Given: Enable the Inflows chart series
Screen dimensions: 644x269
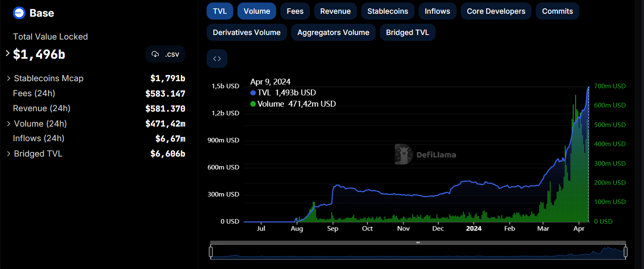Looking at the screenshot, I should (x=437, y=11).
